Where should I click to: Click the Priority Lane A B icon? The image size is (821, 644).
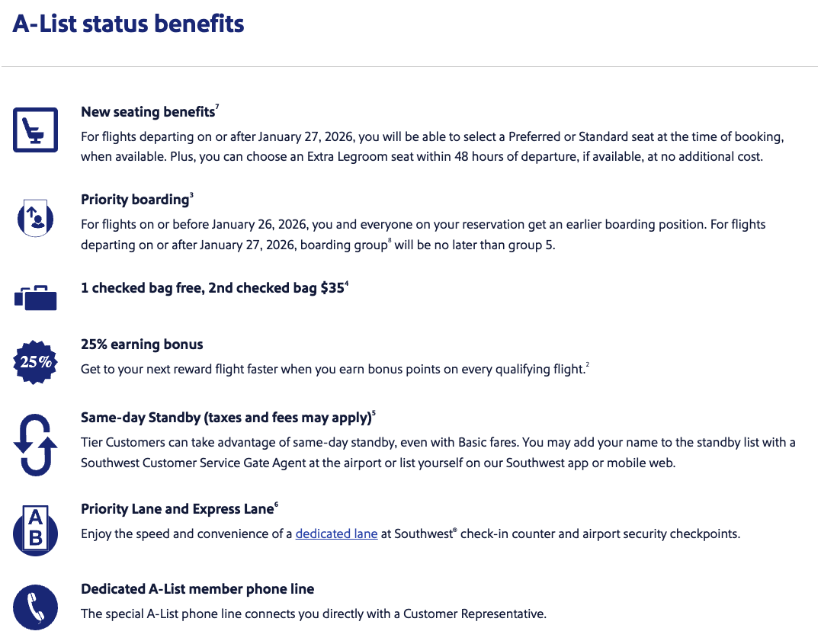click(35, 529)
